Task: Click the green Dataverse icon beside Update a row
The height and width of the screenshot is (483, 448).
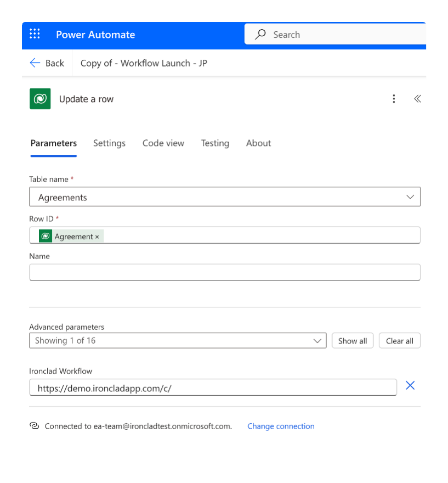Action: (x=40, y=99)
